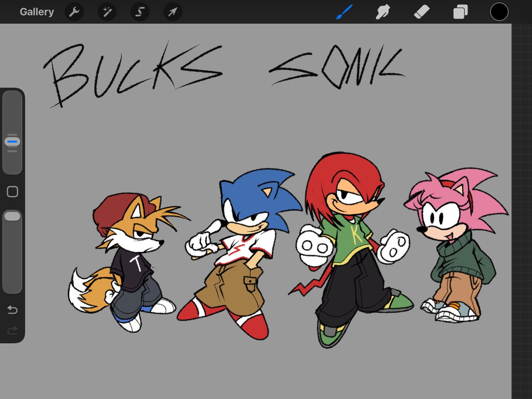
Task: Select the Eraser tool
Action: (421, 12)
